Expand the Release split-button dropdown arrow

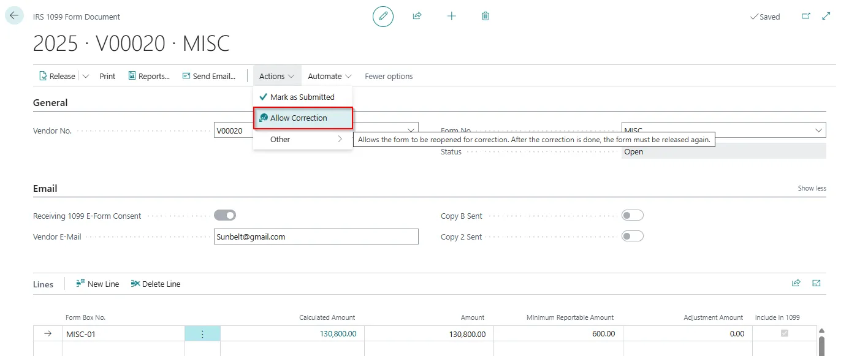[85, 77]
